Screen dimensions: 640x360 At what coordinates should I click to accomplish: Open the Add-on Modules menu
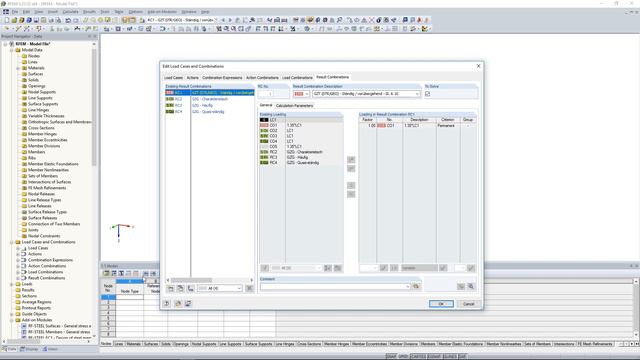click(162, 12)
